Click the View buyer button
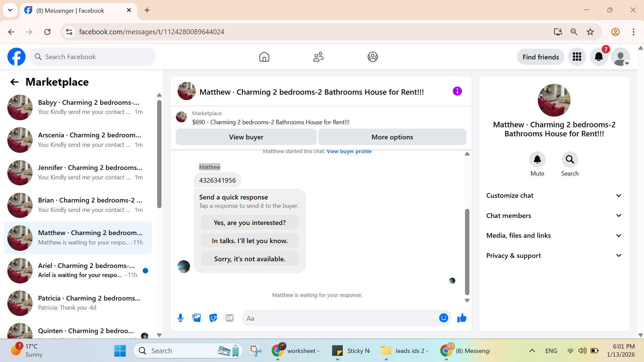The image size is (644, 362). click(246, 137)
